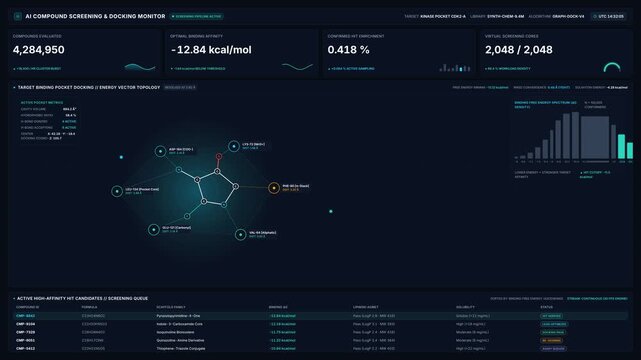641x360 pixels.
Task: Click the 0.418 % hit enrichment value
Action: (348, 50)
